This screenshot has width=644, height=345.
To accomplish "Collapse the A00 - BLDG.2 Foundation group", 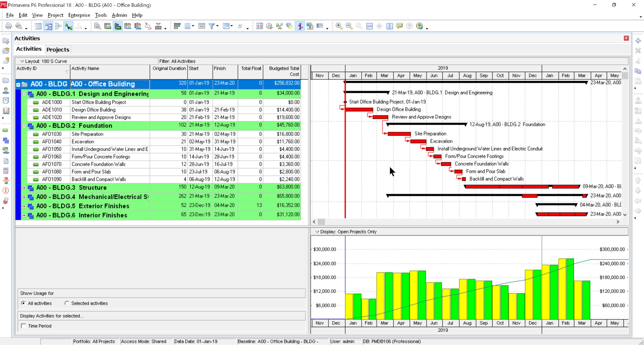I will click(24, 126).
